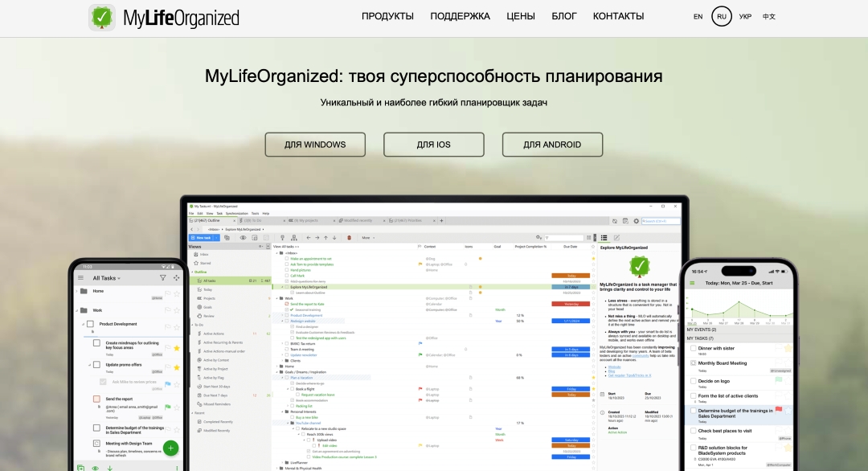Click the left arrow in desktop task toolbar
The height and width of the screenshot is (471, 868).
point(309,237)
